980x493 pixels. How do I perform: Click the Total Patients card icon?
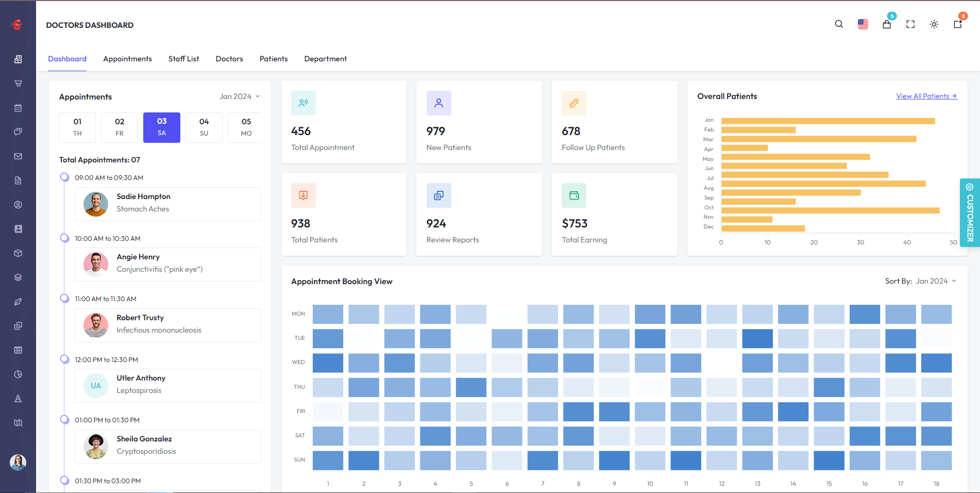pyautogui.click(x=303, y=195)
